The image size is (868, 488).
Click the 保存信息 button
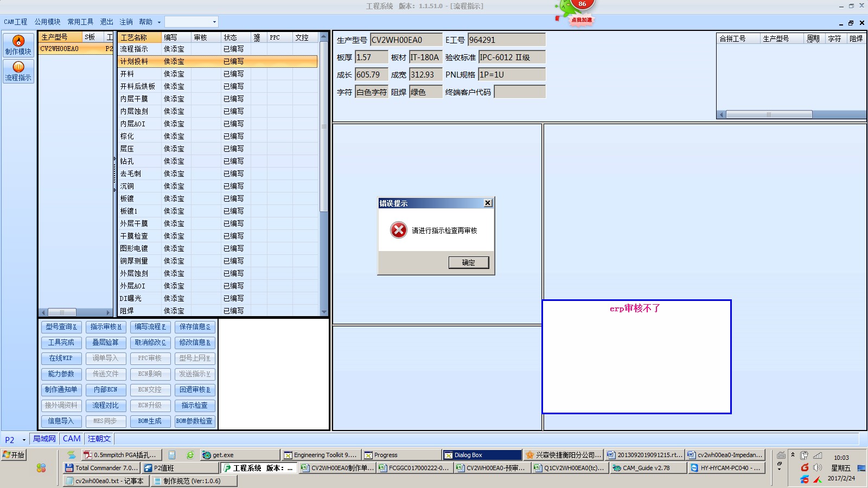[x=195, y=327]
